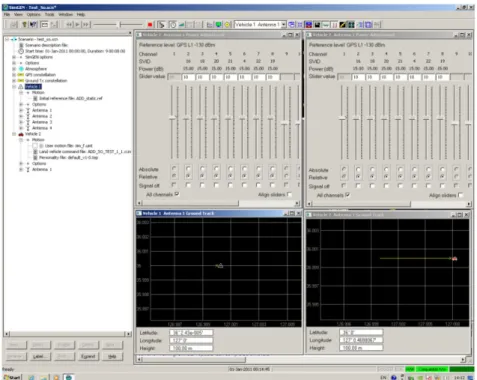Click the toolbar icon just right of the red stop button
Screen dimensions: 477x380
pos(162,25)
